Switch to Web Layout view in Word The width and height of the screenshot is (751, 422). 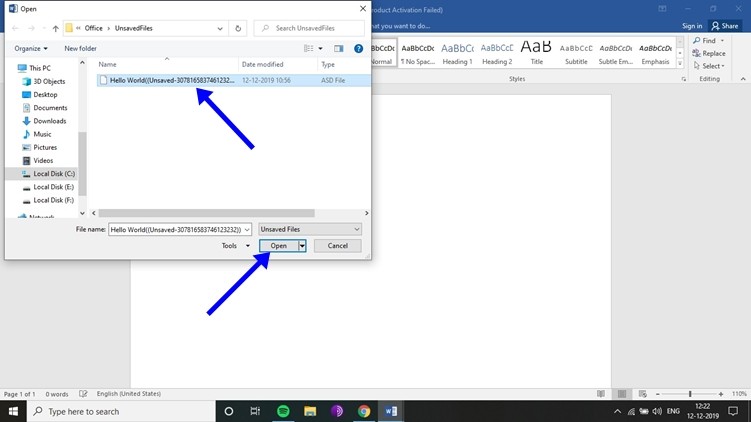pos(643,394)
